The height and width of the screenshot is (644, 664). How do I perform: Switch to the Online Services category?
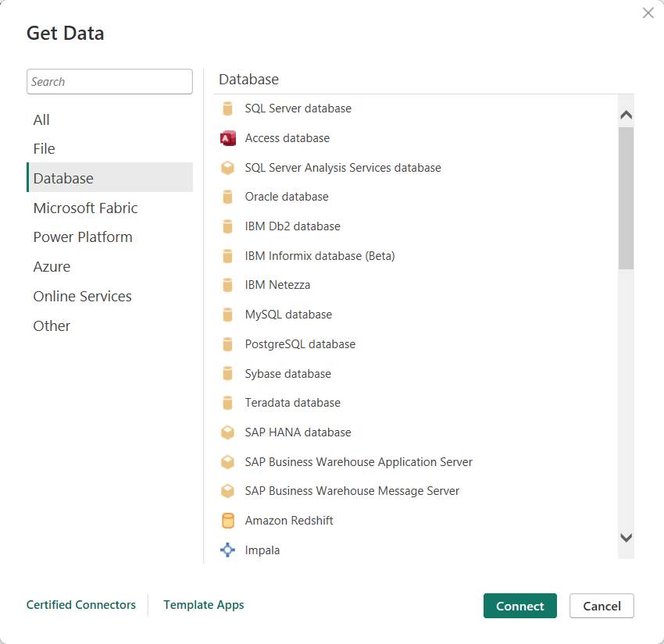109,296
